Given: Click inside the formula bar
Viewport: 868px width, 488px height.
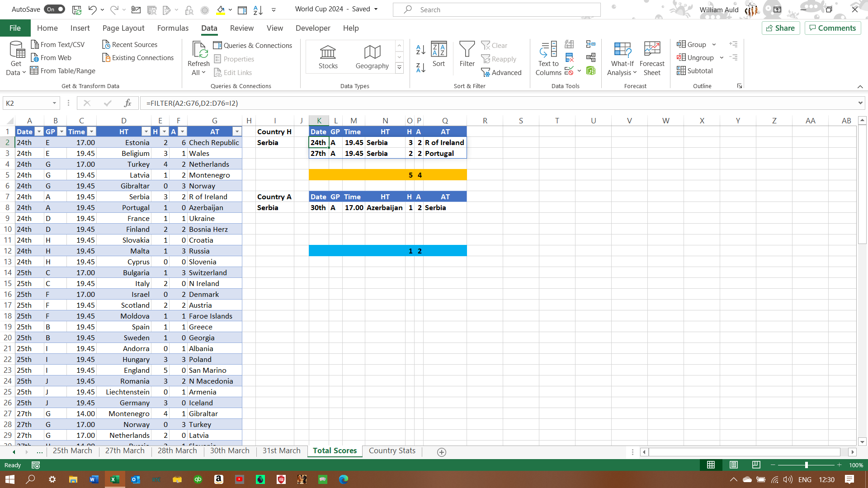Looking at the screenshot, I should [316, 103].
